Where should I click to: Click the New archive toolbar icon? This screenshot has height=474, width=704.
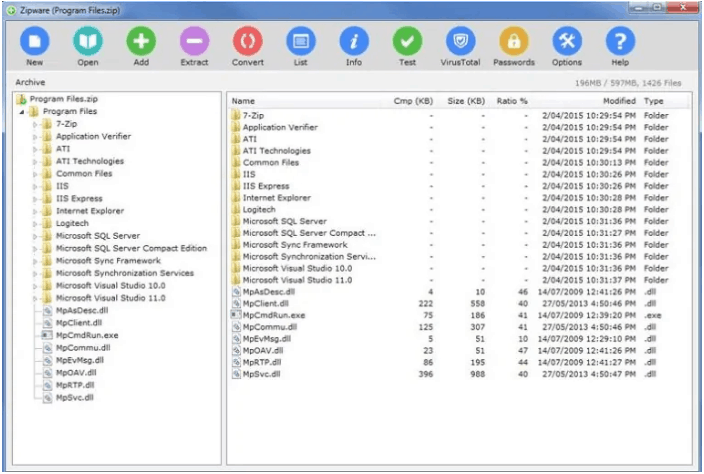[34, 42]
